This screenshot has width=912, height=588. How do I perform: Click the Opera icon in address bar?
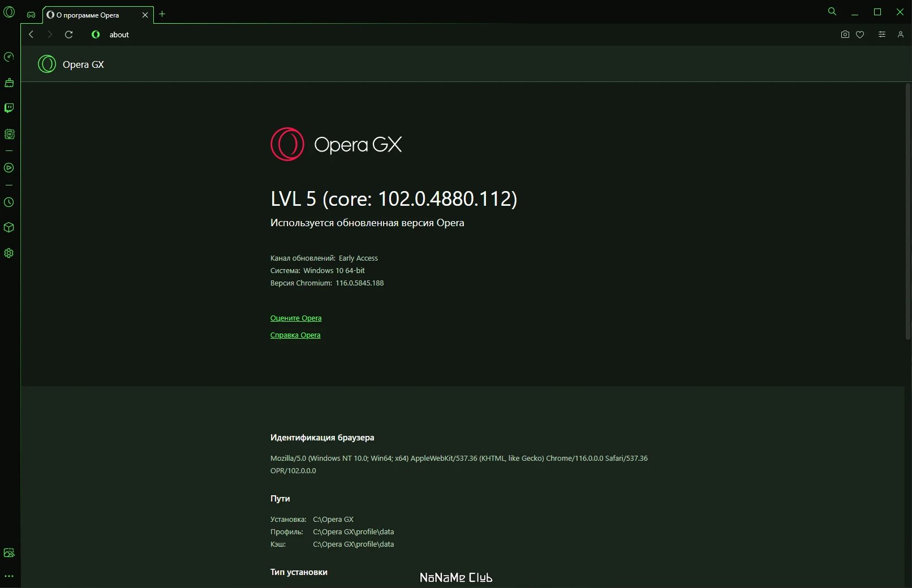(x=96, y=34)
